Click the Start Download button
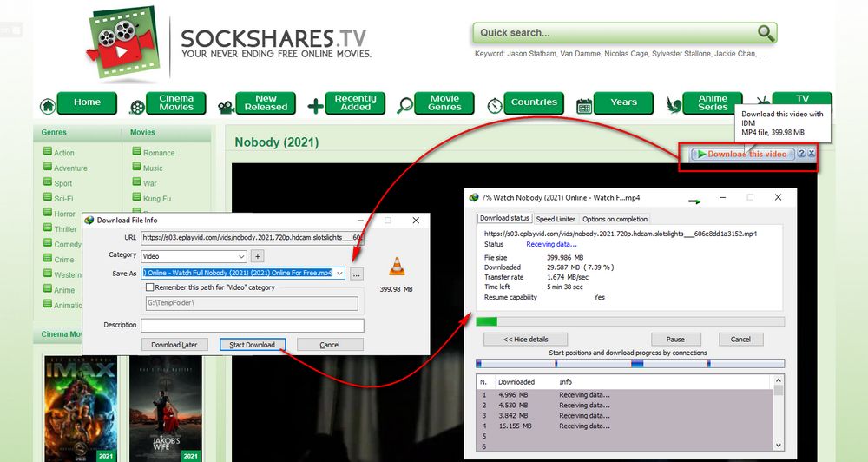The height and width of the screenshot is (462, 868). point(253,345)
